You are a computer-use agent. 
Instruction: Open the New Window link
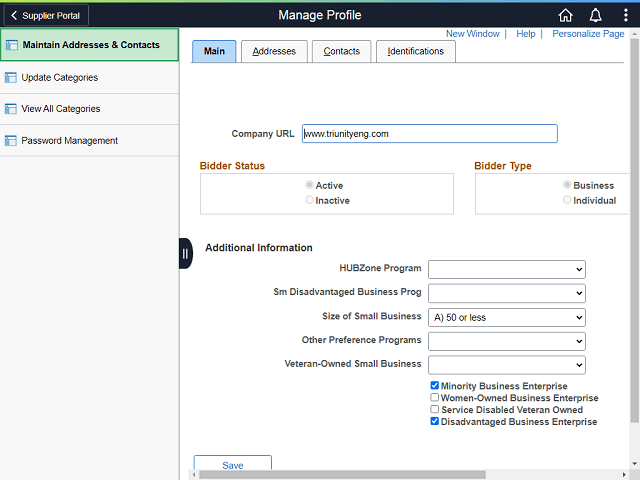pyautogui.click(x=472, y=34)
